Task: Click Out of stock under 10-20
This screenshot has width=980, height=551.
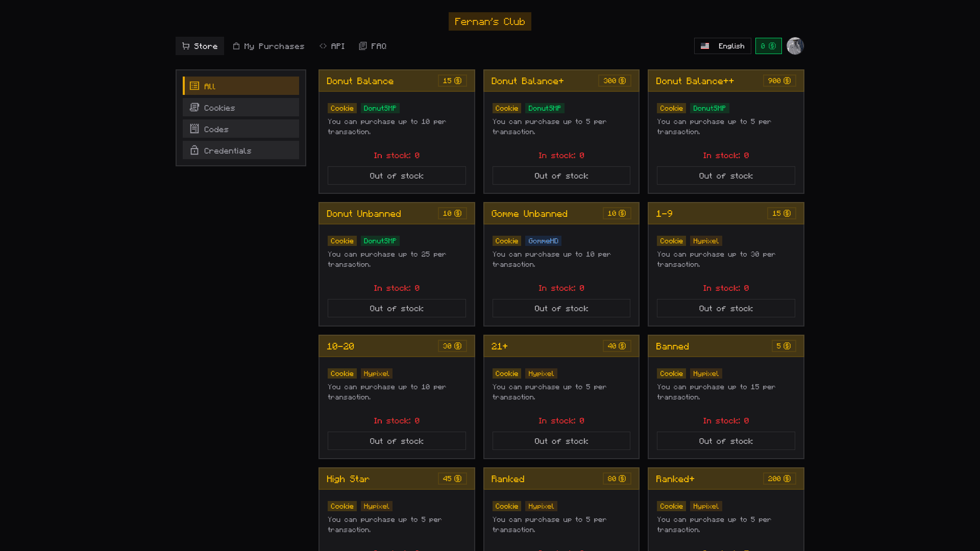Action: pyautogui.click(x=397, y=441)
